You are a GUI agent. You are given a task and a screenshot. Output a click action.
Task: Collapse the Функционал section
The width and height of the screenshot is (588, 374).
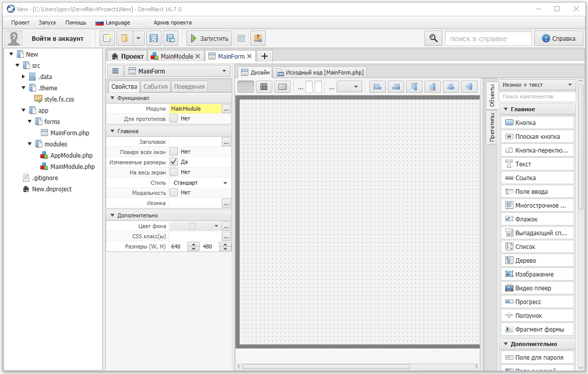pyautogui.click(x=112, y=98)
